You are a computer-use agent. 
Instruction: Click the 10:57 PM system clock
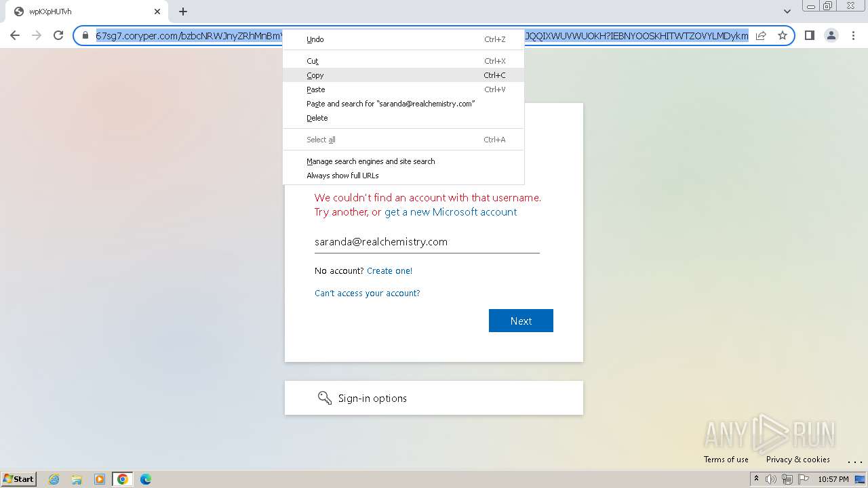point(833,479)
